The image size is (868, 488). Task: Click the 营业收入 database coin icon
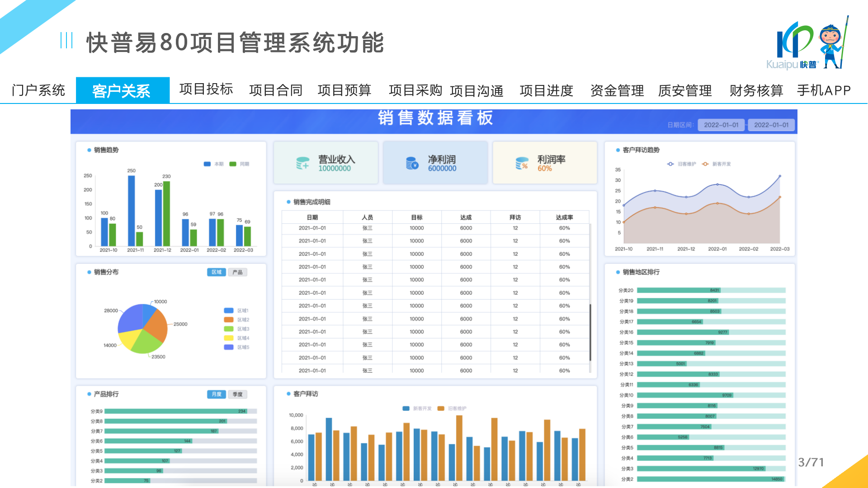tap(302, 163)
